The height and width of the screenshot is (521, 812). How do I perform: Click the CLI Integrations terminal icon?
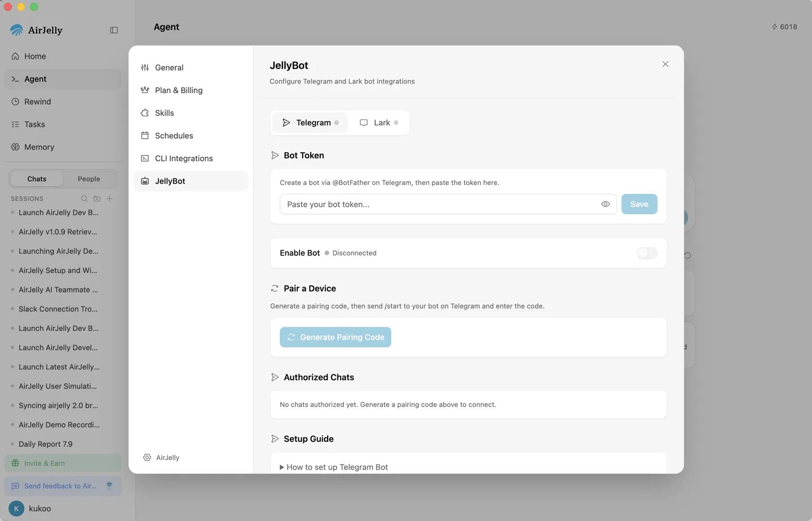coord(145,158)
